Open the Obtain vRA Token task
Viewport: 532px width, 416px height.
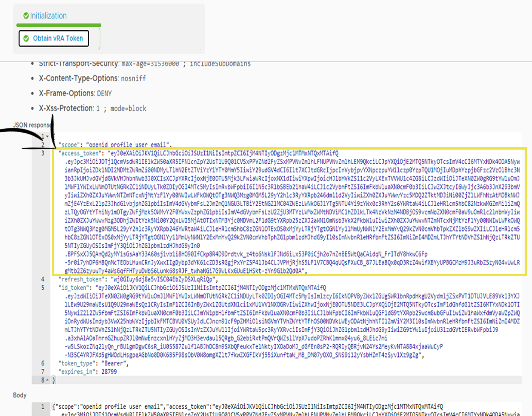pyautogui.click(x=58, y=38)
